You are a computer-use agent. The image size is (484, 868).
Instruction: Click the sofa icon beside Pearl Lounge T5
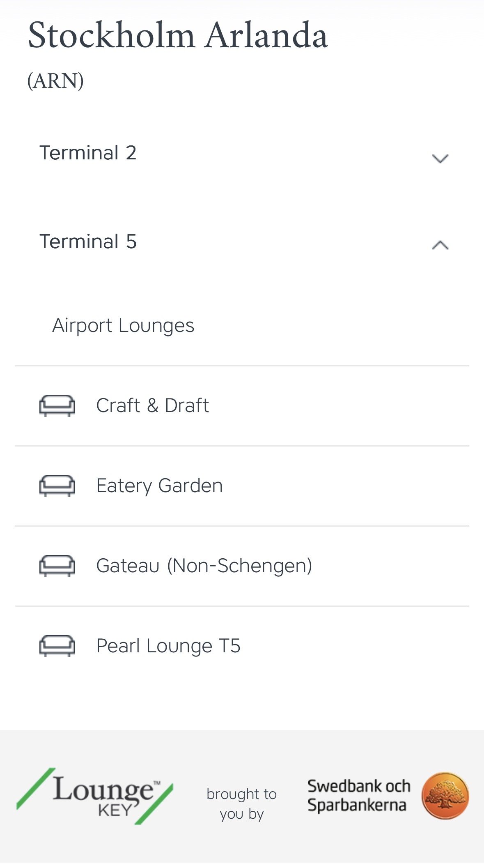tap(57, 646)
